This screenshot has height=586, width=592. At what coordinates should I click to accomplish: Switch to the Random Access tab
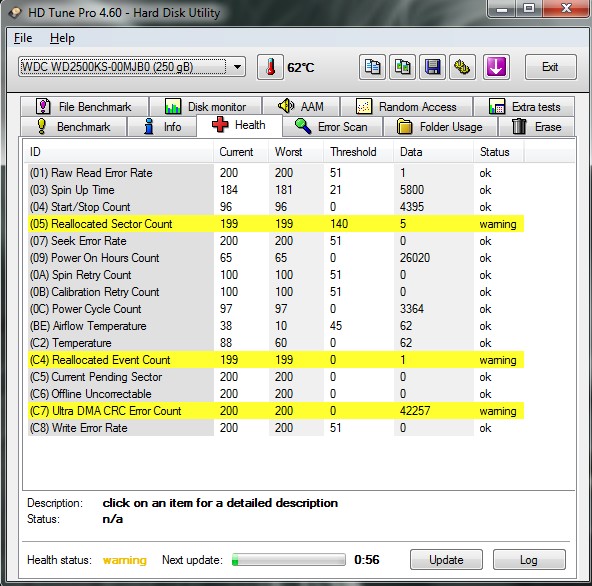406,106
